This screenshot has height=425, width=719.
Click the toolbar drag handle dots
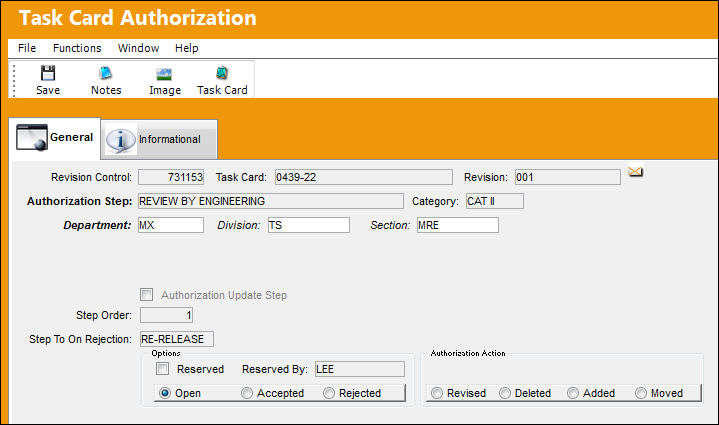click(x=14, y=81)
